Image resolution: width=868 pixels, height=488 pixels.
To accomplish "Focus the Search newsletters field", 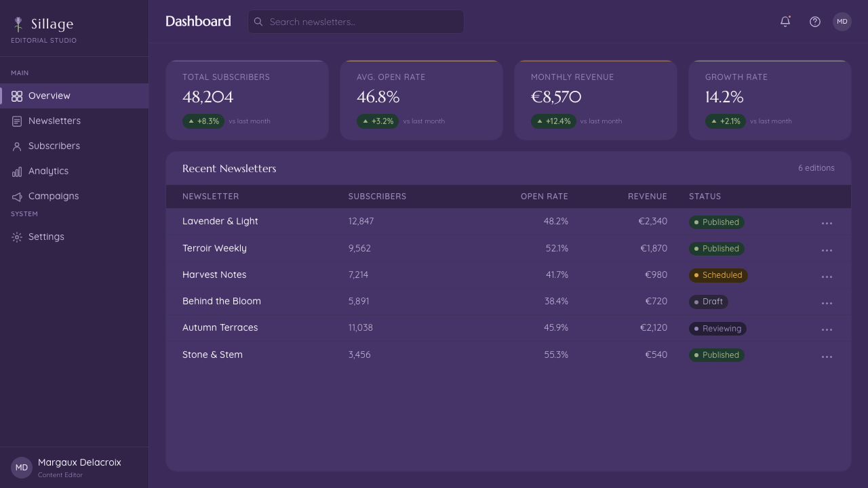I will tap(356, 22).
